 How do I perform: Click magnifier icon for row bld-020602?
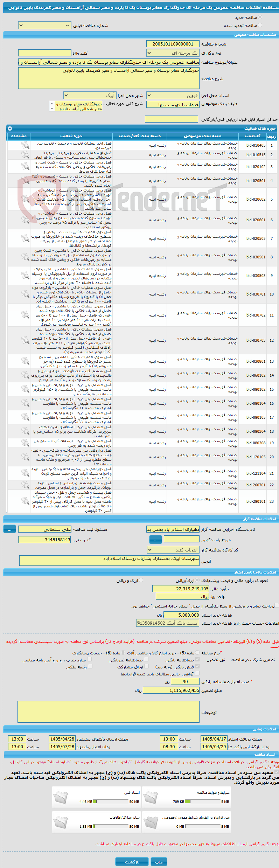coord(25,199)
